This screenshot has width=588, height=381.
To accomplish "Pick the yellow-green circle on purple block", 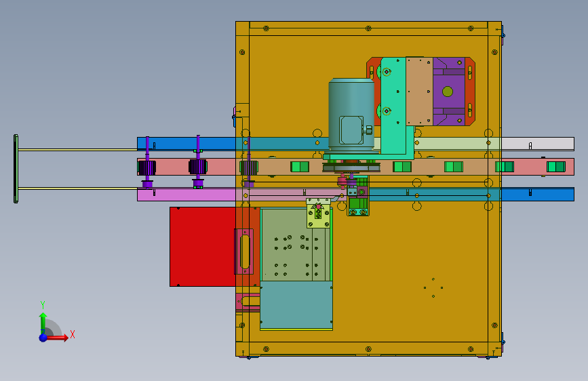I will point(448,92).
